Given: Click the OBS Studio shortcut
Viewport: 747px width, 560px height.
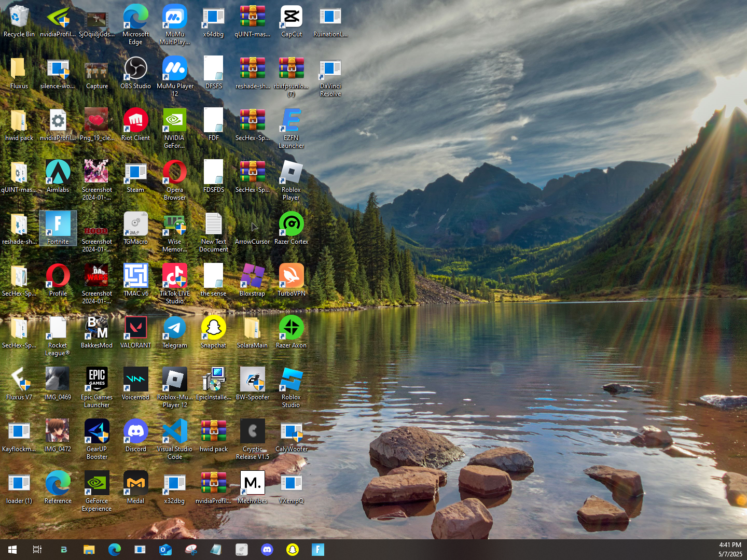Looking at the screenshot, I should pyautogui.click(x=135, y=73).
